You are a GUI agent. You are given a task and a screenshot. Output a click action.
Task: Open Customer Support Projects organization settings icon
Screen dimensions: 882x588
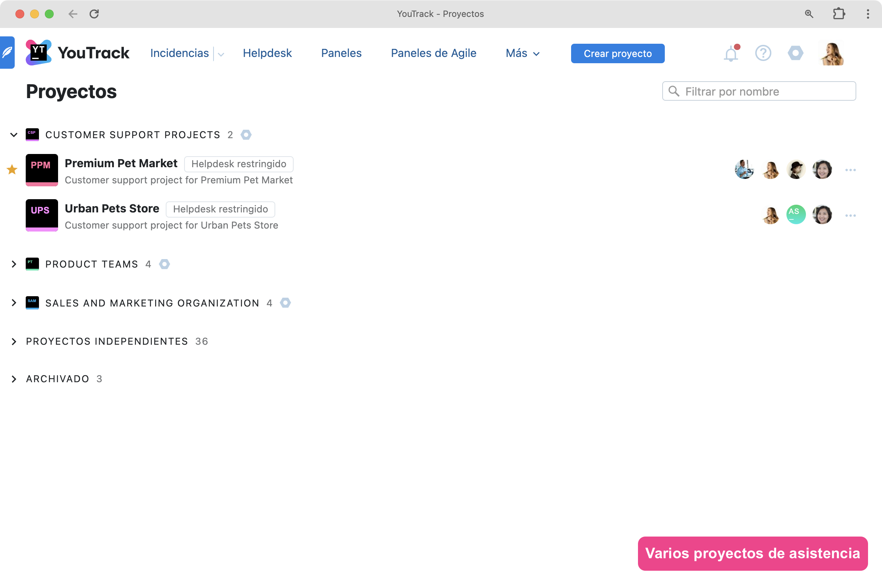pyautogui.click(x=246, y=135)
